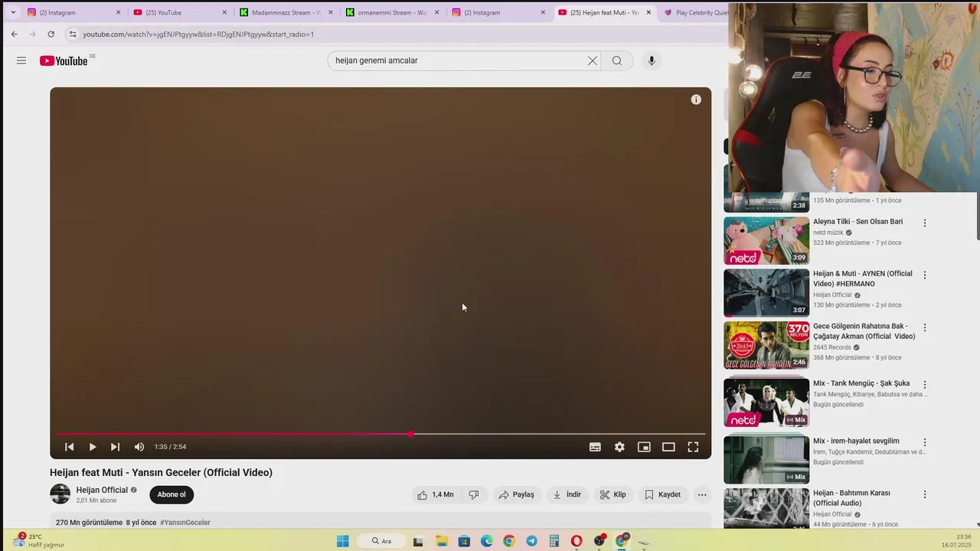Open Gece Gölgenin Rahatına Bak thumbnail
This screenshot has height=551, width=980.
[766, 345]
